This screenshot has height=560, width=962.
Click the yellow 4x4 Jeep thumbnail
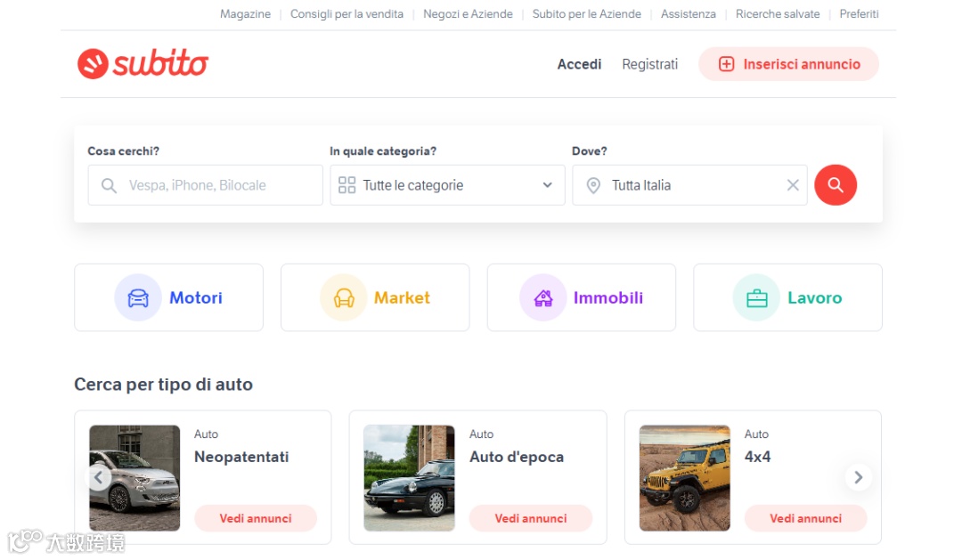coord(685,478)
